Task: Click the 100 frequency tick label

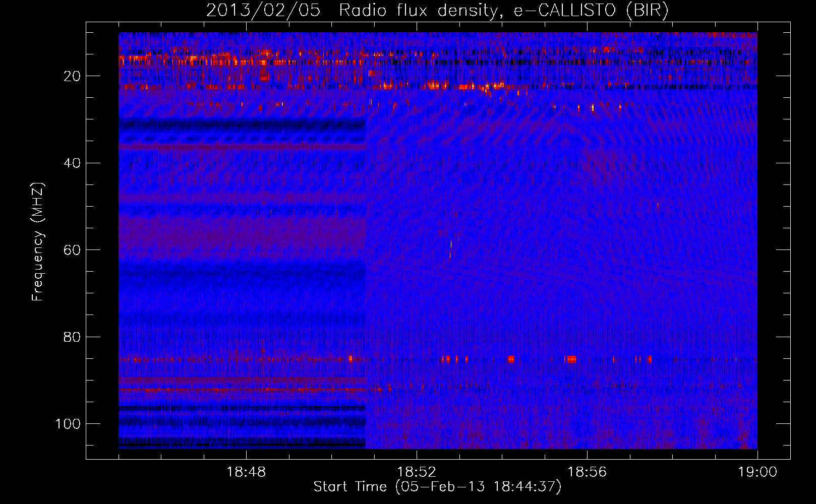Action: tap(68, 424)
